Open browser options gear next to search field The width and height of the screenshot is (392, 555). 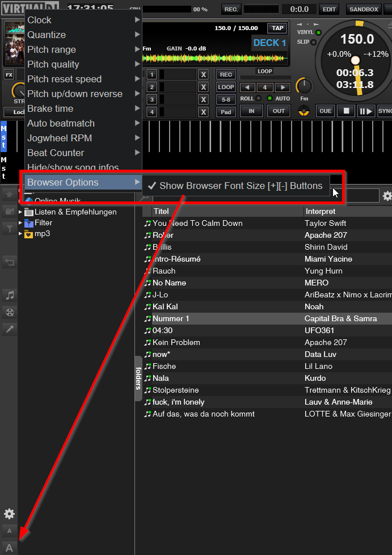tap(387, 196)
